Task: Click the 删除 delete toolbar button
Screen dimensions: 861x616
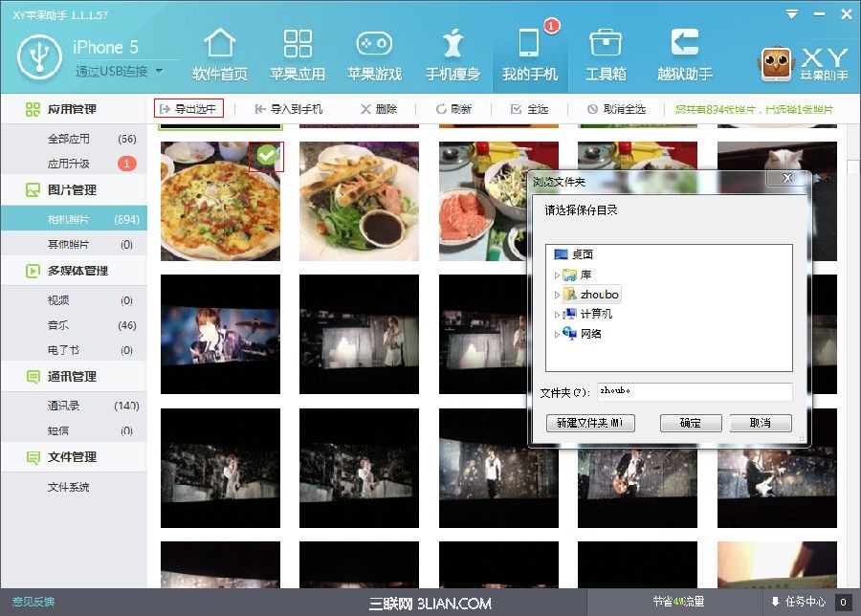Action: 379,109
